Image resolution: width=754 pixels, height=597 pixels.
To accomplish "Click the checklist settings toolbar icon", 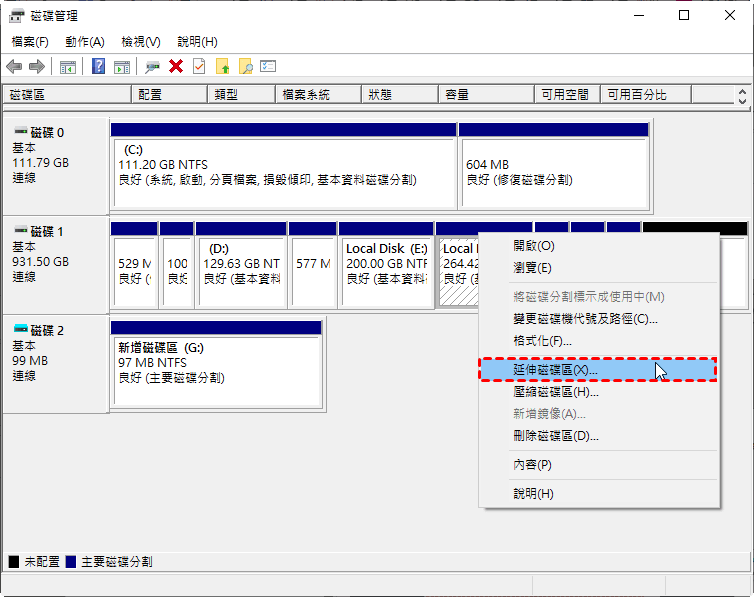I will click(268, 66).
